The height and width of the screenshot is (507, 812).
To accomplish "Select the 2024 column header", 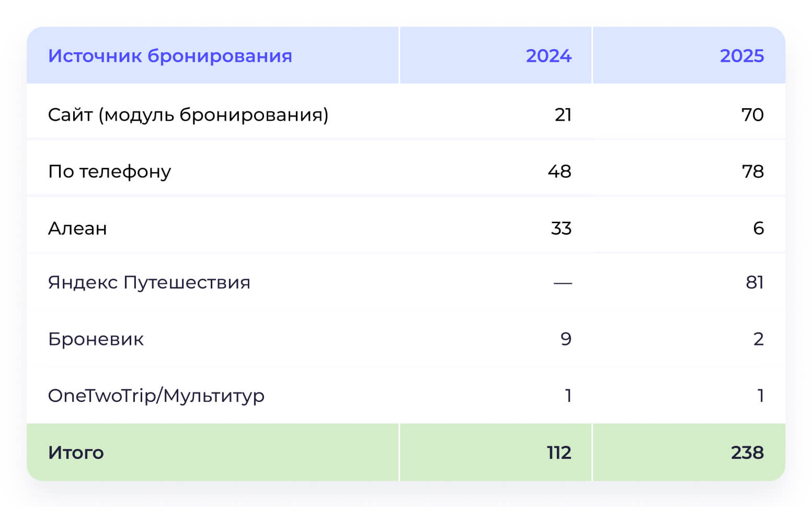I will [x=548, y=56].
